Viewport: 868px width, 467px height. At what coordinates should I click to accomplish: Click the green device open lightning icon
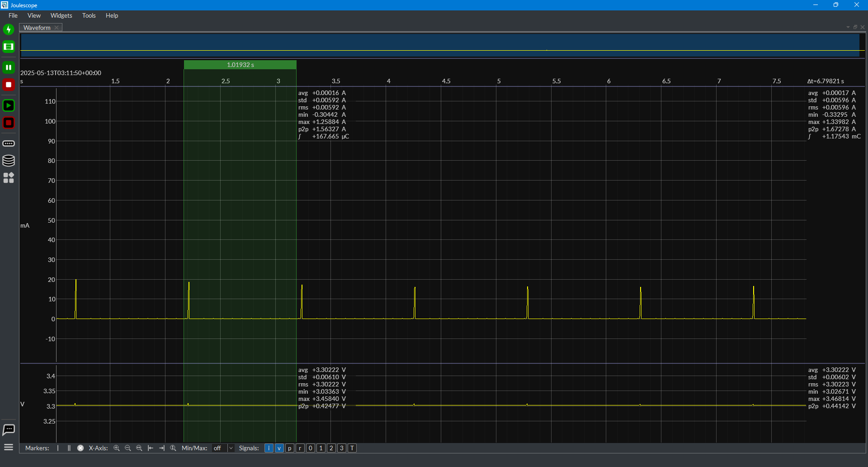click(x=9, y=29)
